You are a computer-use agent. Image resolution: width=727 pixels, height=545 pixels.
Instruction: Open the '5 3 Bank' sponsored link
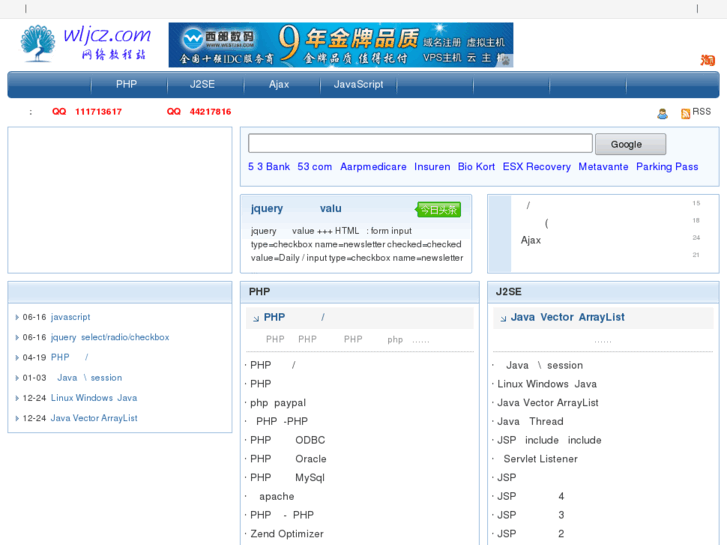[269, 167]
